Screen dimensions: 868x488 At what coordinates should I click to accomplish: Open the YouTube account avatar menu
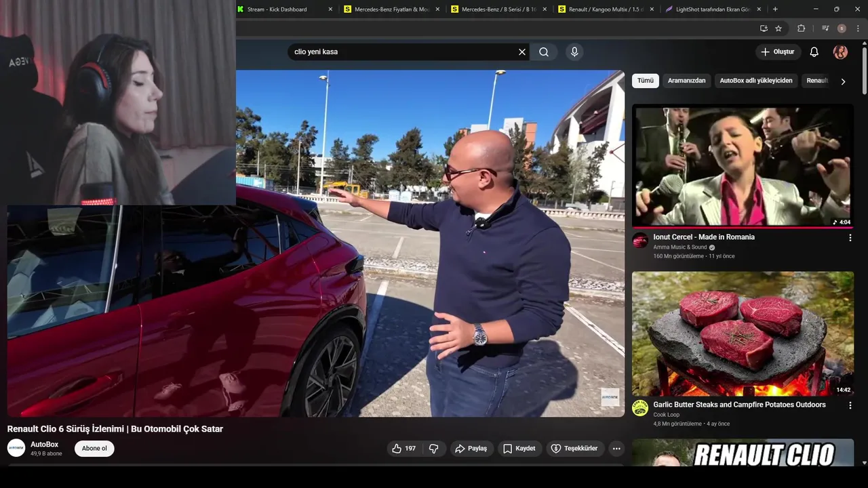pos(840,52)
